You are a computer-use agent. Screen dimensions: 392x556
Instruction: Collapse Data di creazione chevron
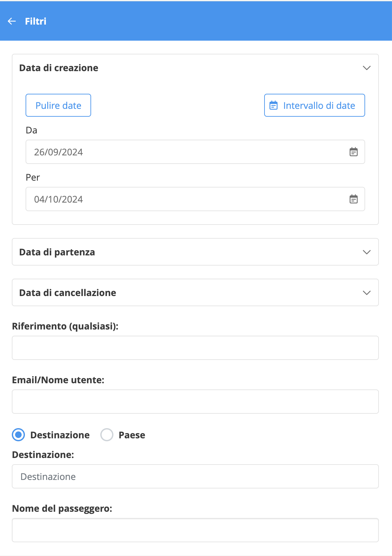pos(367,68)
